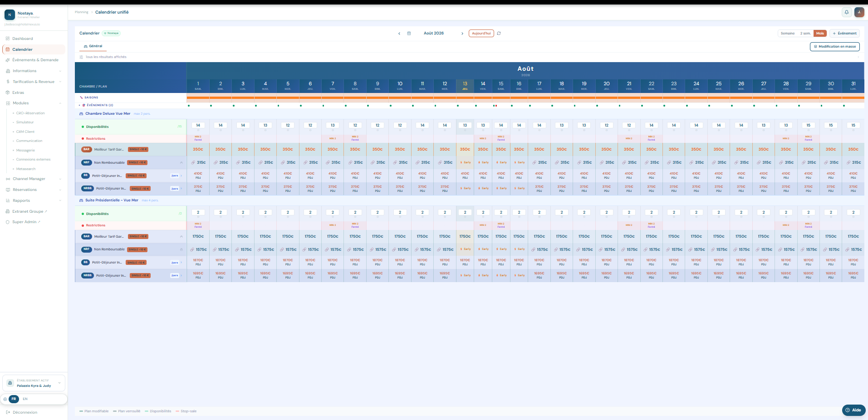
Task: Switch the view to 2 sem.
Action: 805,34
